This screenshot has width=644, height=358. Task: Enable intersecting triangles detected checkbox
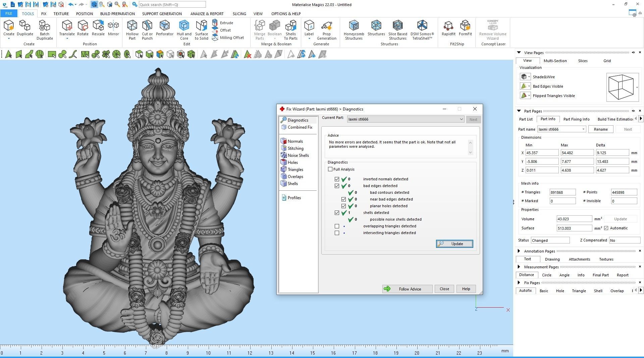point(337,233)
